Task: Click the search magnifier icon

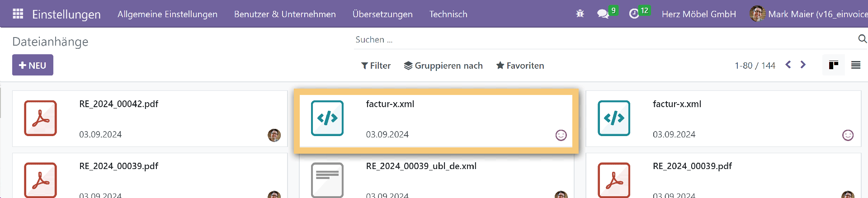Action: click(862, 39)
